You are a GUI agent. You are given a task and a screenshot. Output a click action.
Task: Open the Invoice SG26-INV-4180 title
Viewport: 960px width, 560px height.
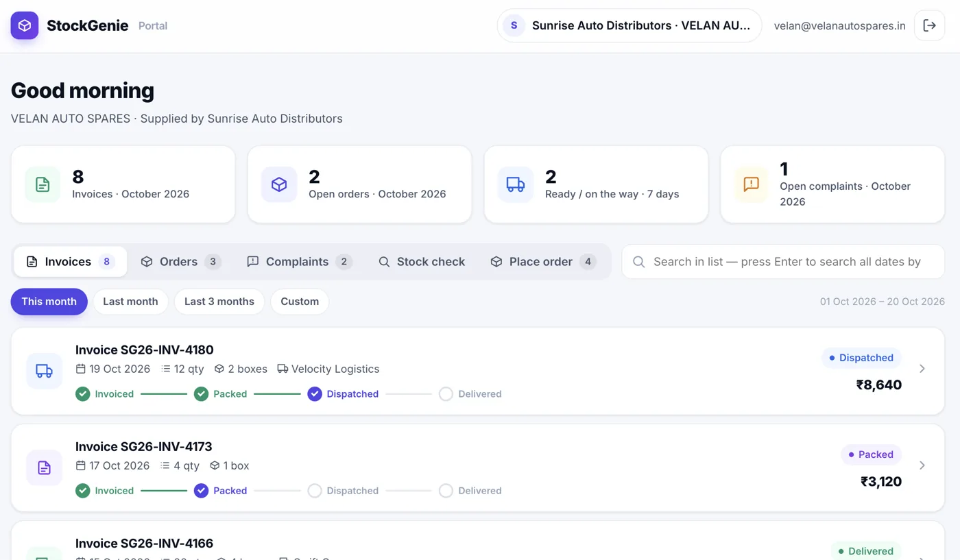(x=145, y=350)
